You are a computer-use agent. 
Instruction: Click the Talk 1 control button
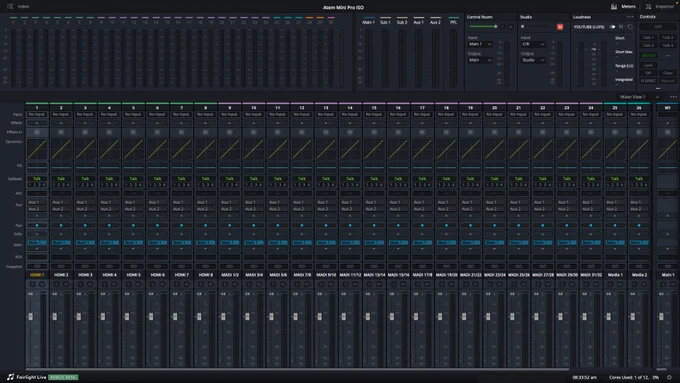648,38
